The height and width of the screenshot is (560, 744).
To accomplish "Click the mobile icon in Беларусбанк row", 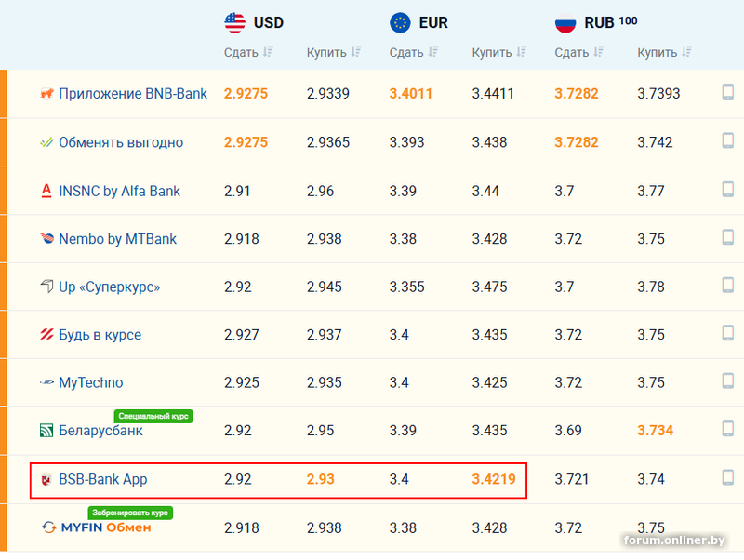I will pyautogui.click(x=728, y=430).
